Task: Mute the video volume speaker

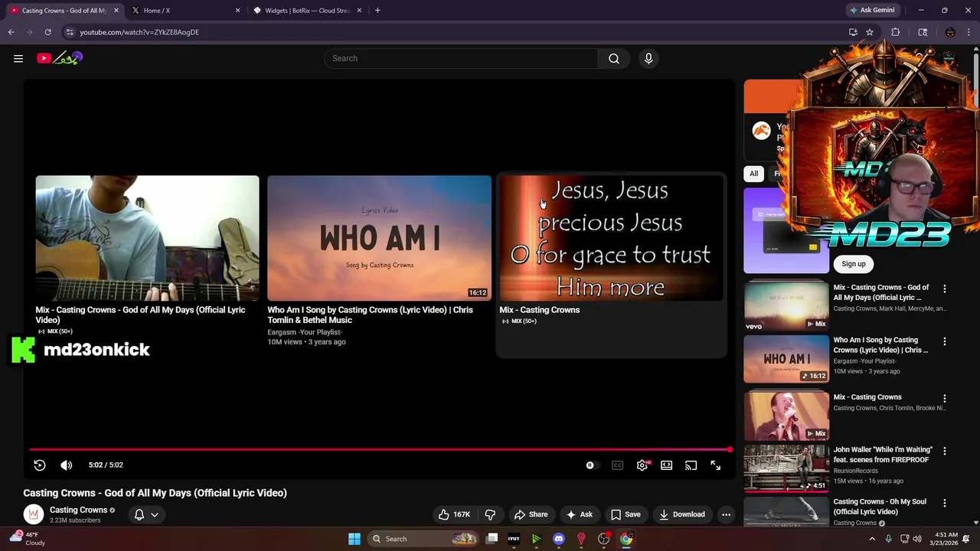Action: (x=67, y=465)
